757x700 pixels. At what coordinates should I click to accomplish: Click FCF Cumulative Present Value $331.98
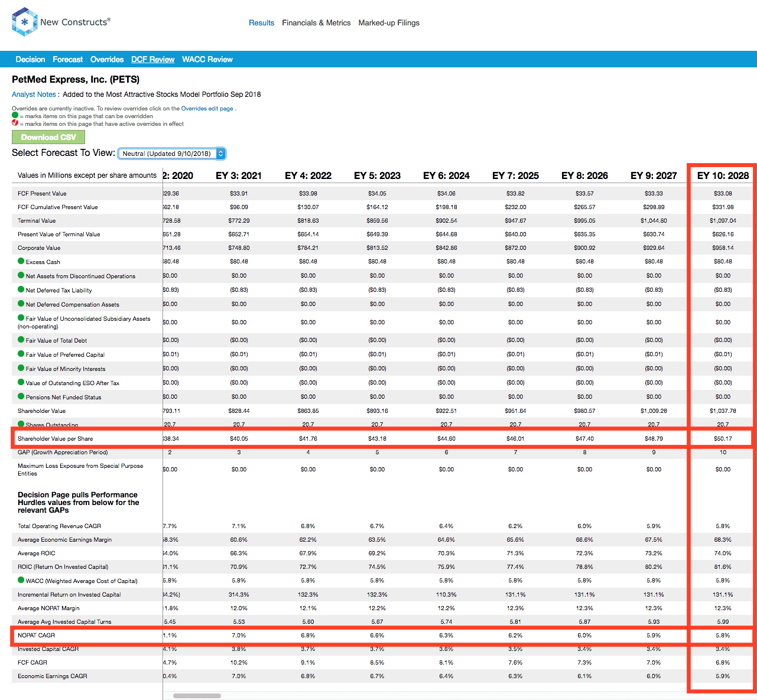723,207
